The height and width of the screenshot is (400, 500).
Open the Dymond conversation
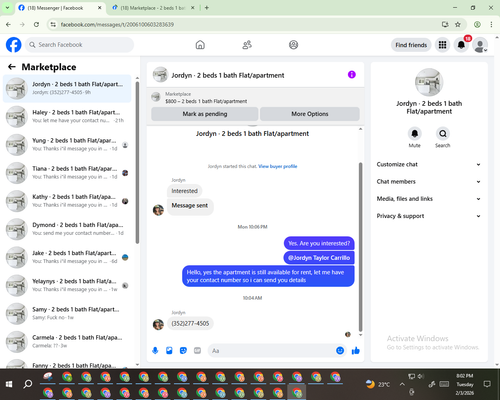67,229
